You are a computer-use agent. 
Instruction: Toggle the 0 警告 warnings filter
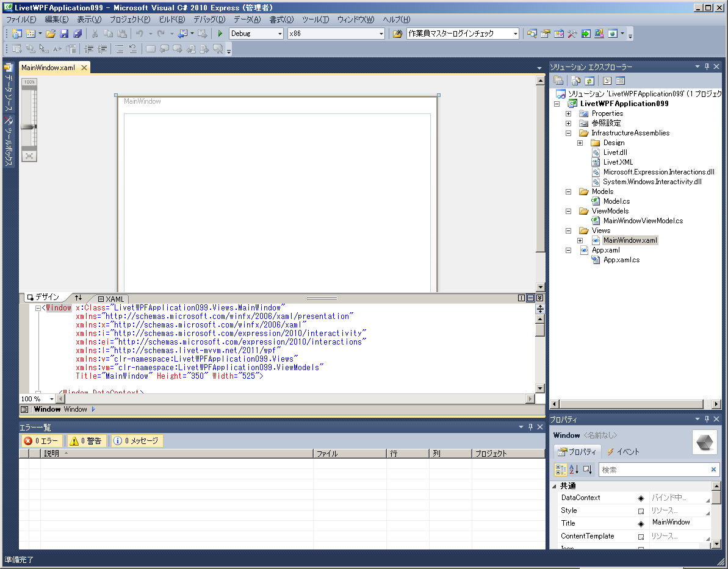[87, 441]
